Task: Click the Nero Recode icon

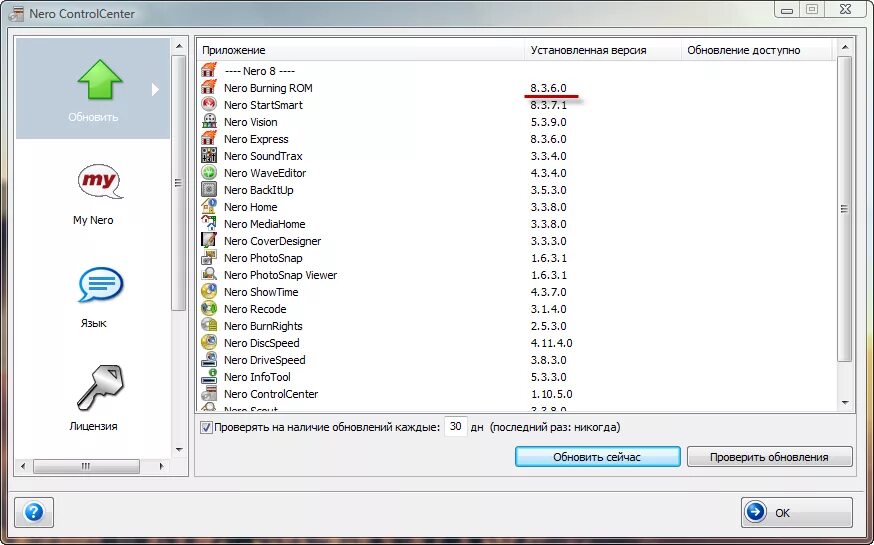Action: coord(209,309)
